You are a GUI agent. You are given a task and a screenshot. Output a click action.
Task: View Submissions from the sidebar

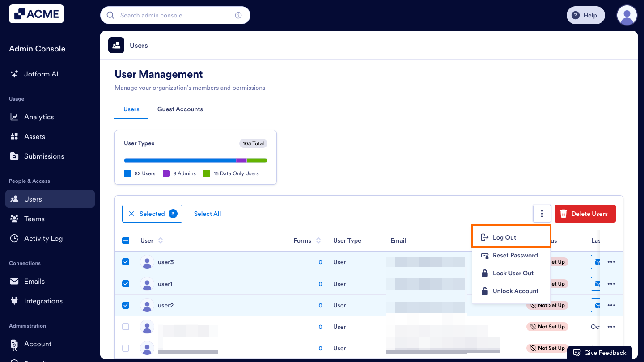click(x=44, y=156)
